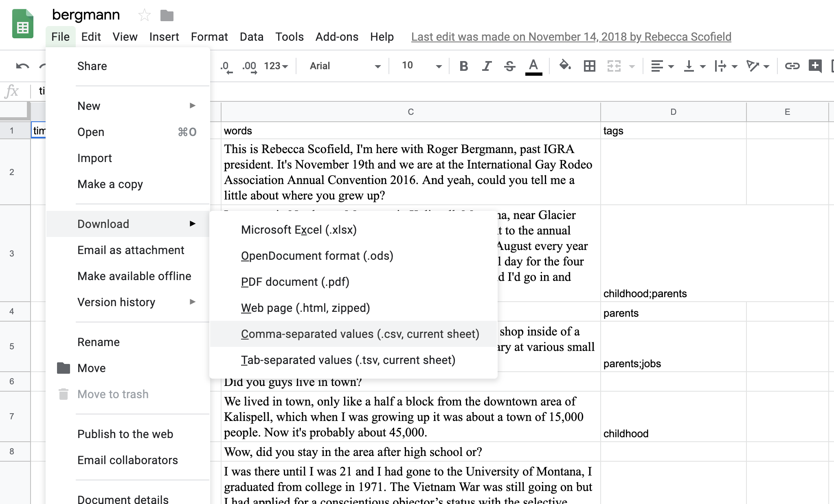The width and height of the screenshot is (834, 504).
Task: Select cell D4 containing parents tag
Action: (x=672, y=313)
